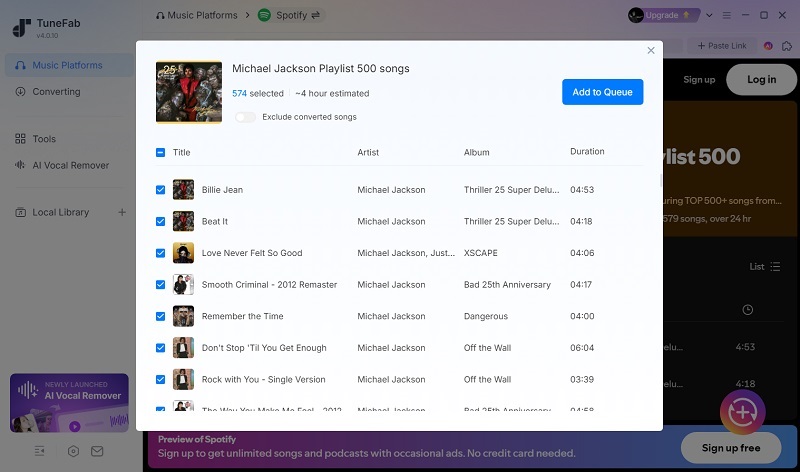This screenshot has height=472, width=800.
Task: Click the Add to Queue button
Action: coord(603,92)
